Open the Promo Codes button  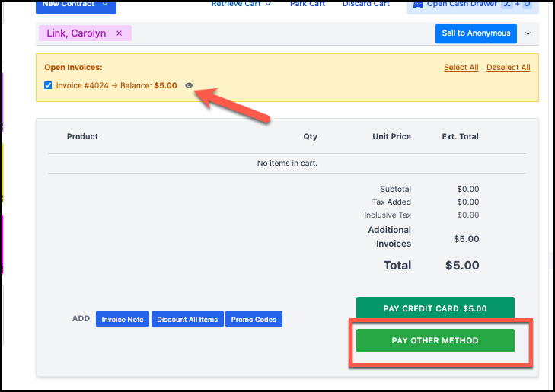click(x=254, y=319)
